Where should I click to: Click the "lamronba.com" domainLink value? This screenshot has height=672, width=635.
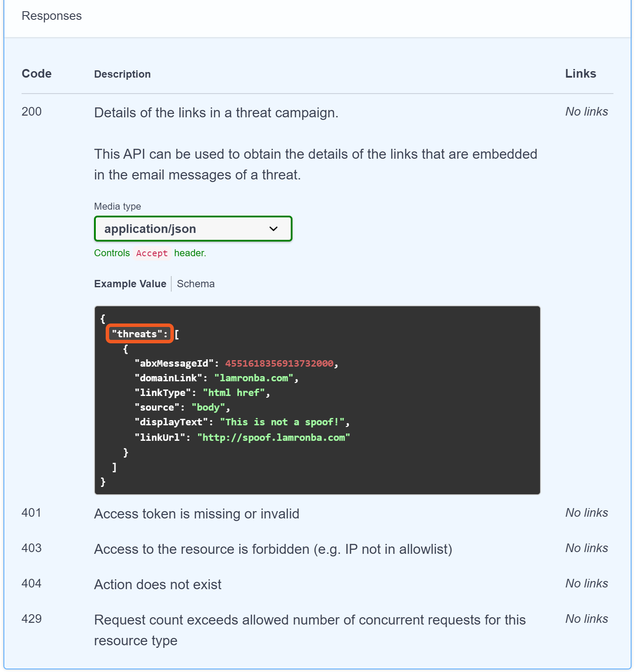(254, 378)
